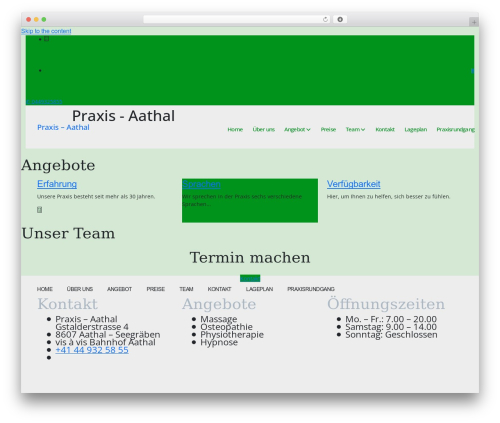Click the 'Öffnungszeiten' heading
This screenshot has height=423, width=500.
click(386, 304)
